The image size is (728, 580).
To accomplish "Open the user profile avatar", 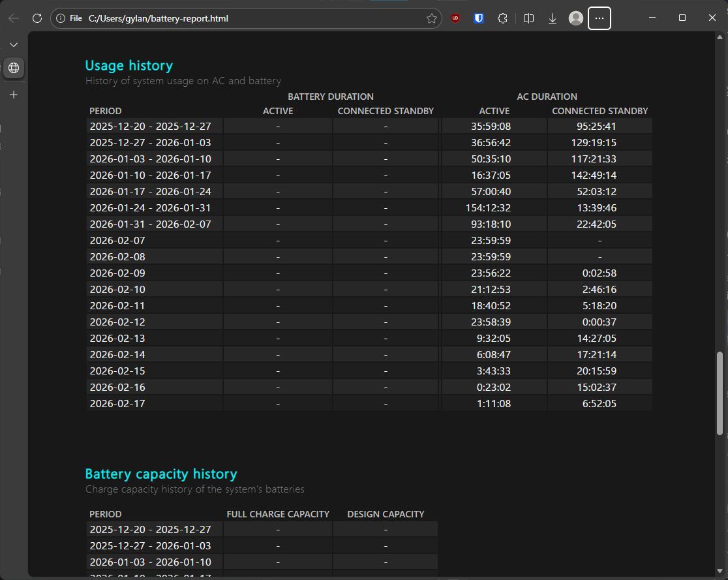I will point(575,18).
